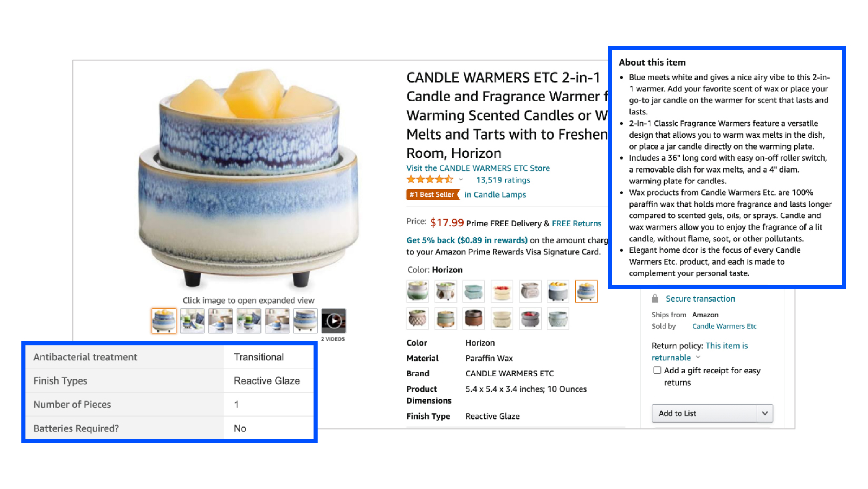
Task: Select the first blue warmer image thumbnail
Action: (x=164, y=321)
